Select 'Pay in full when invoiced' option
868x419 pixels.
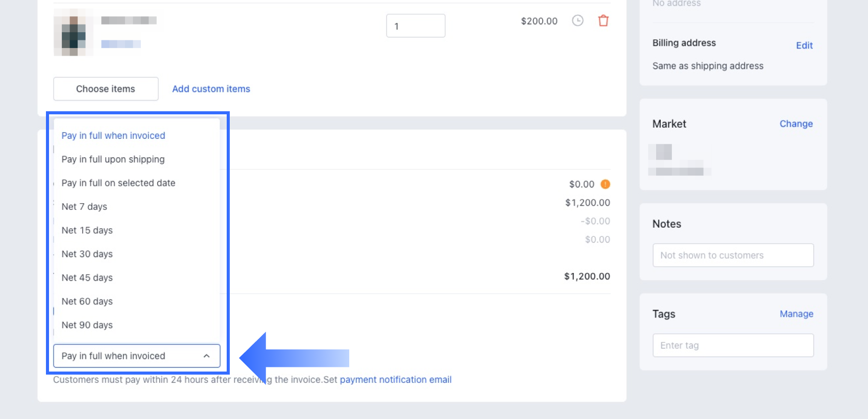tap(113, 136)
